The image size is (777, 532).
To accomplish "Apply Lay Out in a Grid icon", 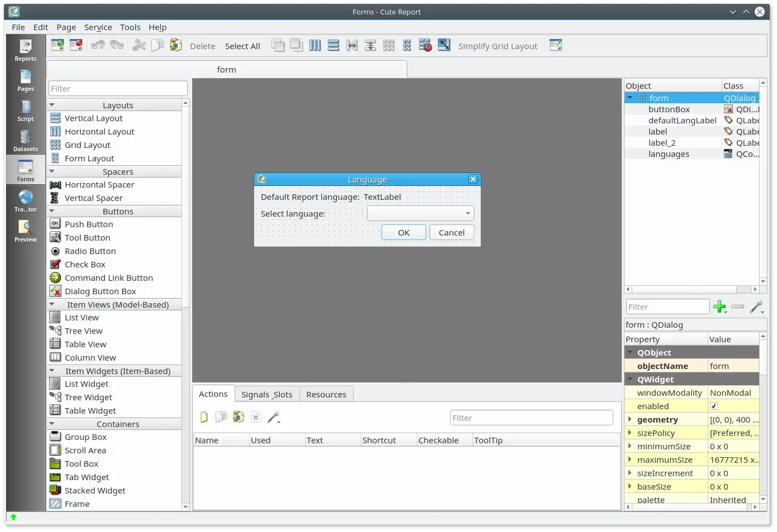I will pyautogui.click(x=389, y=46).
